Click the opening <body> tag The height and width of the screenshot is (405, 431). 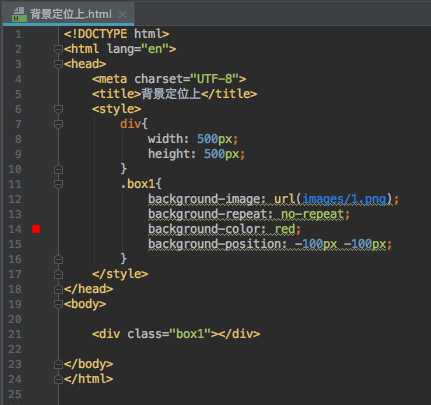point(85,304)
